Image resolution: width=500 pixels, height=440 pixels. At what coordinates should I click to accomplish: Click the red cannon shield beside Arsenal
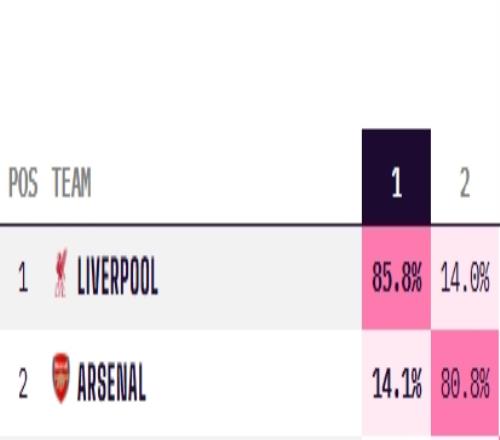click(61, 378)
